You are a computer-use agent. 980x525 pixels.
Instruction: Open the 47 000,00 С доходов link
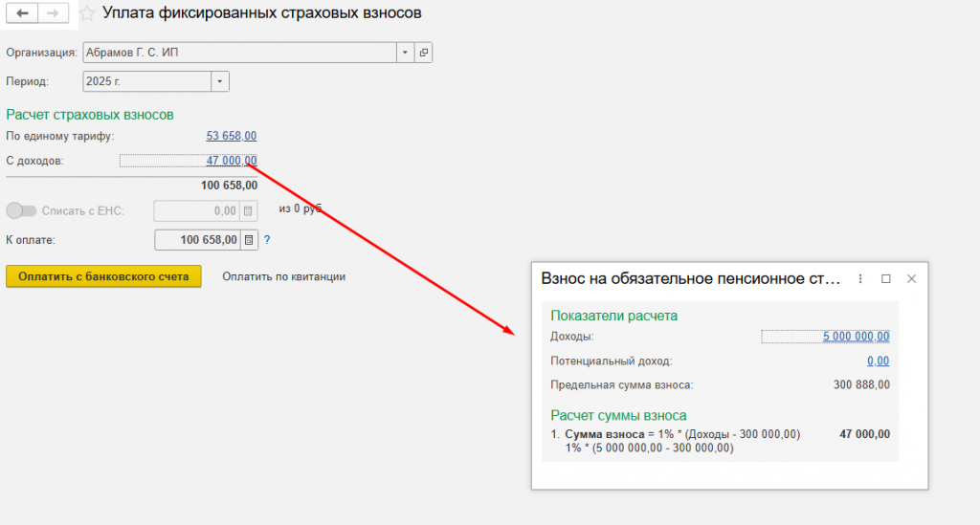tap(232, 161)
